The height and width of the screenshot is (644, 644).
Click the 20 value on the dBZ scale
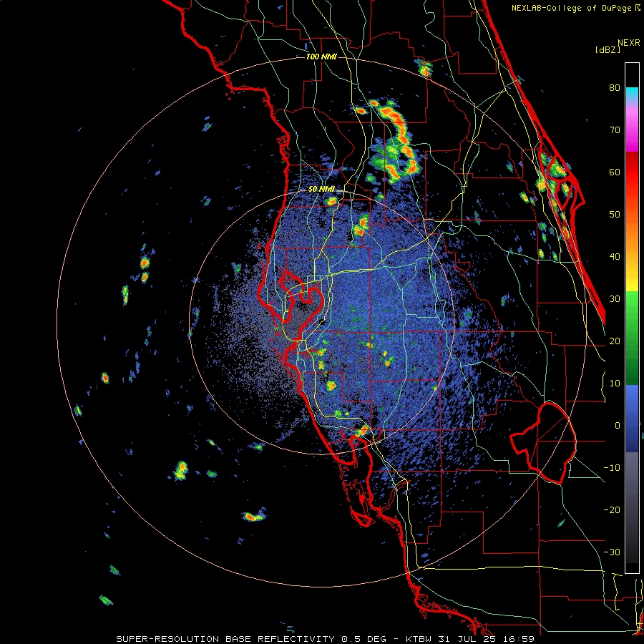615,341
